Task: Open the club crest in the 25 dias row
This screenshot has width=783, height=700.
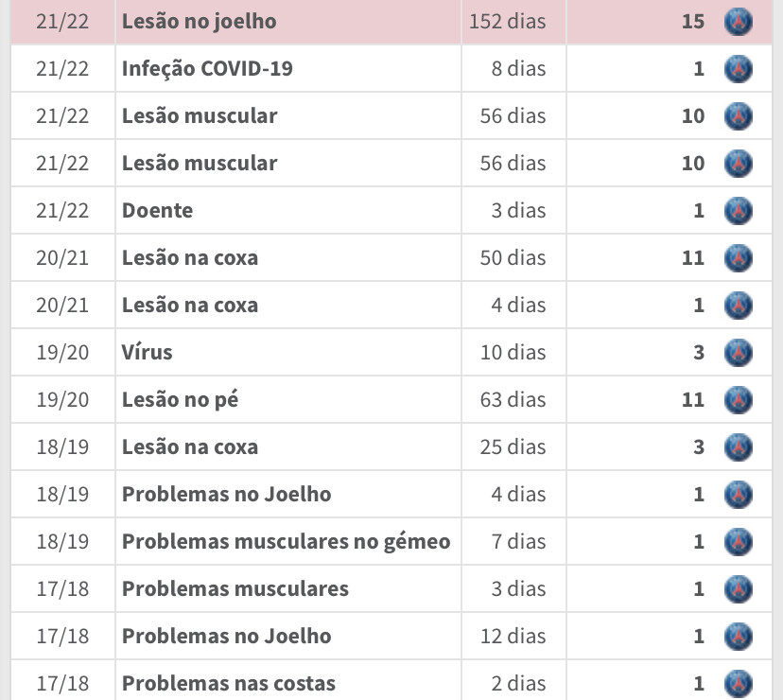Action: pyautogui.click(x=738, y=446)
